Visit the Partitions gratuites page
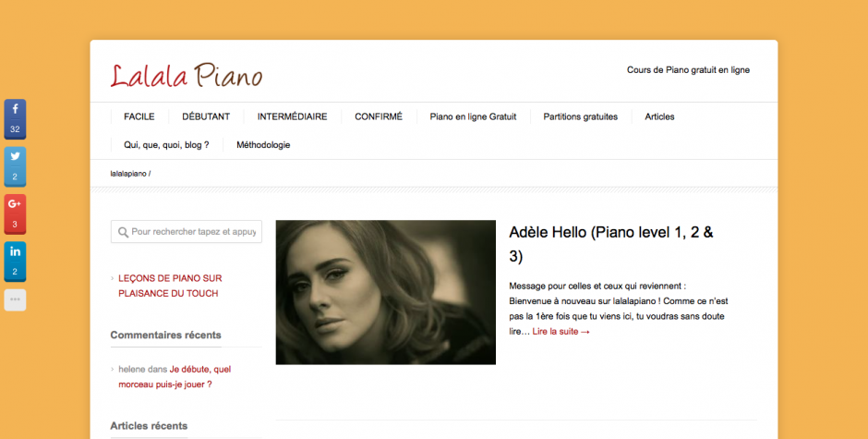The width and height of the screenshot is (868, 439). point(581,117)
